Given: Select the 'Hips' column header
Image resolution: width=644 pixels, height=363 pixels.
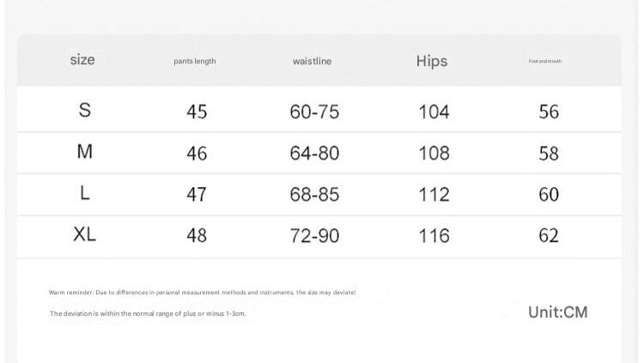Looking at the screenshot, I should 432,62.
